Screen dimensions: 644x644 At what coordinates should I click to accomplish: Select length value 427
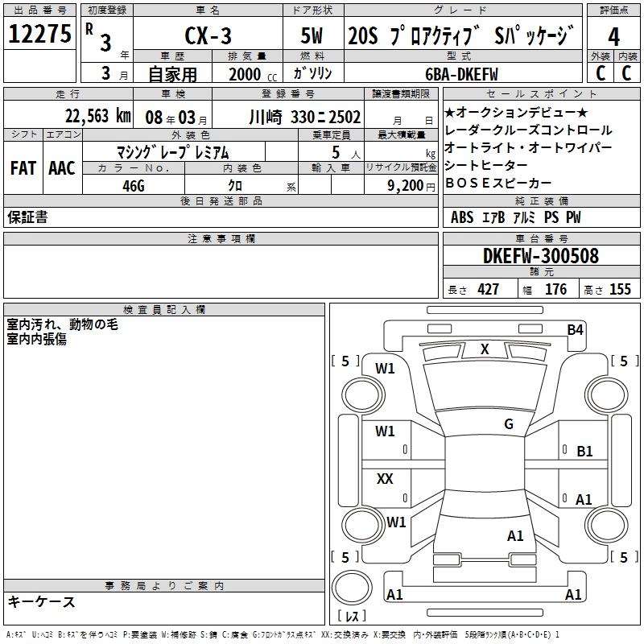[x=488, y=290]
